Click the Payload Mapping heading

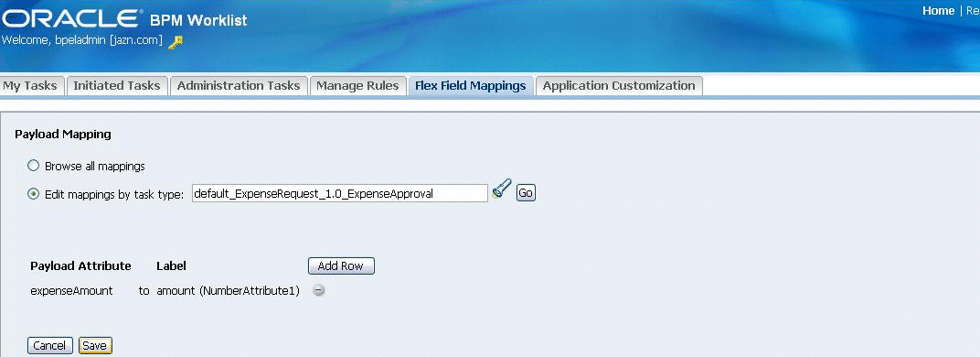click(62, 134)
